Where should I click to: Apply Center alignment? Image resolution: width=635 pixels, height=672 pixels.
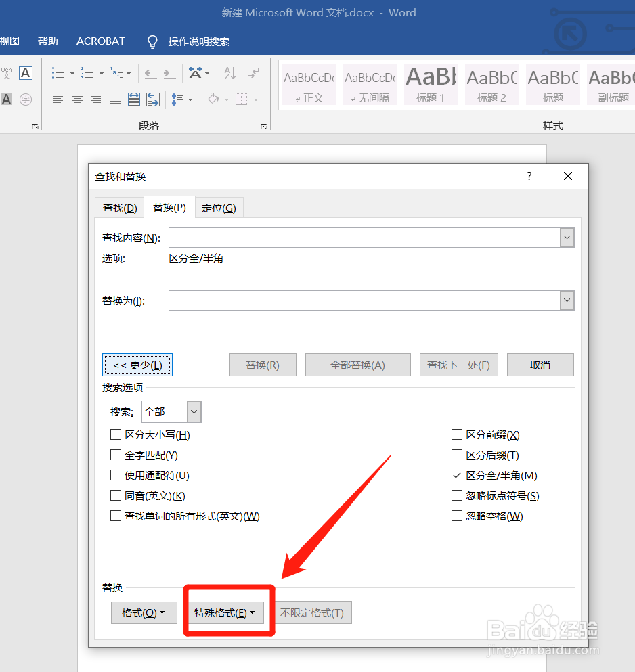(76, 99)
